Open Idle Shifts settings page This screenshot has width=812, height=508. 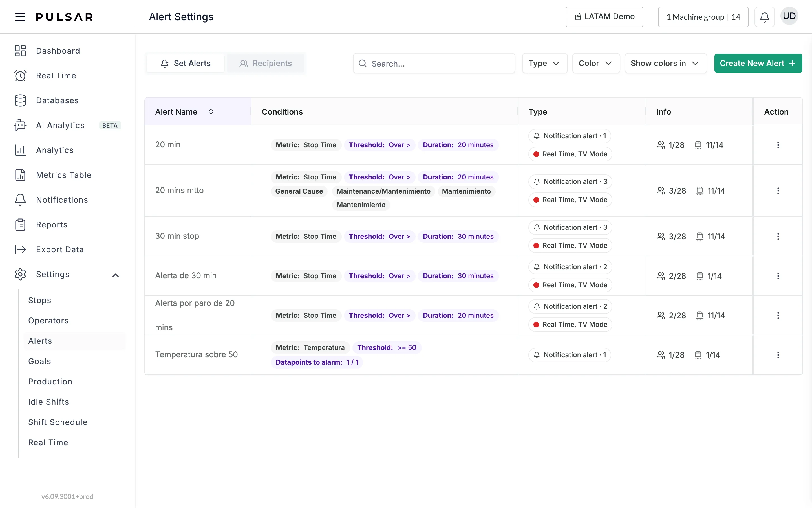point(48,402)
